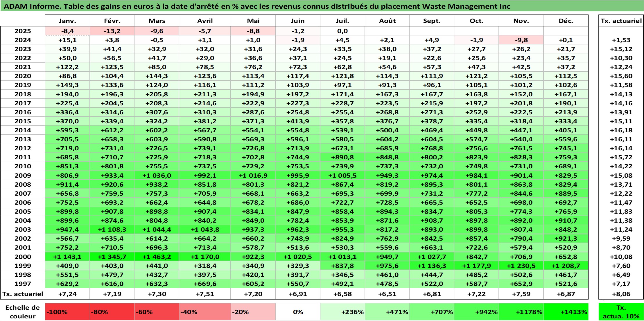Click the 2025 row label
644x321 pixels.
(x=23, y=31)
